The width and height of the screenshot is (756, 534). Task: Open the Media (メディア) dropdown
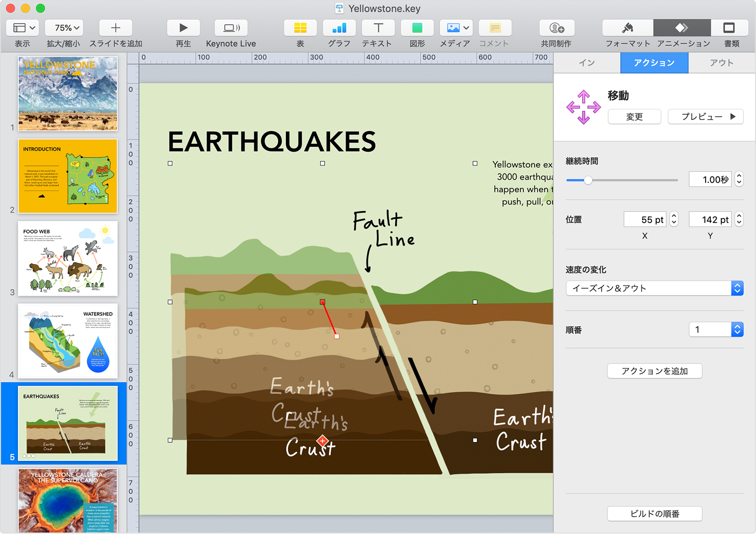[456, 28]
